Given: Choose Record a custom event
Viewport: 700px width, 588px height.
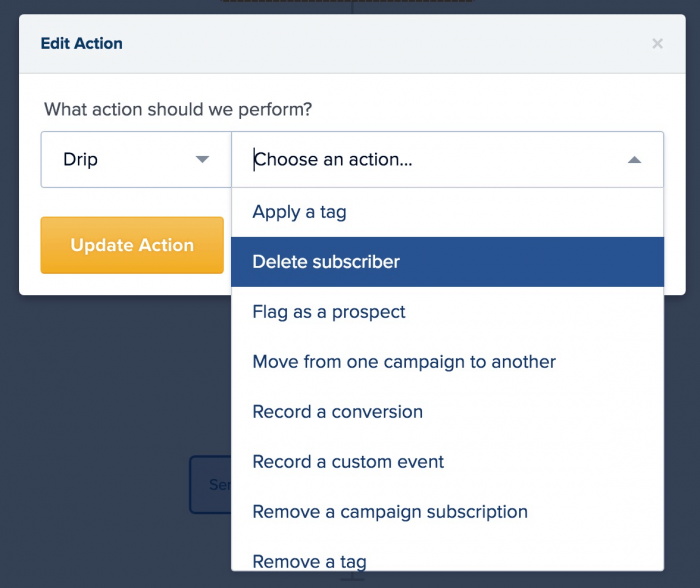Looking at the screenshot, I should pos(447,462).
